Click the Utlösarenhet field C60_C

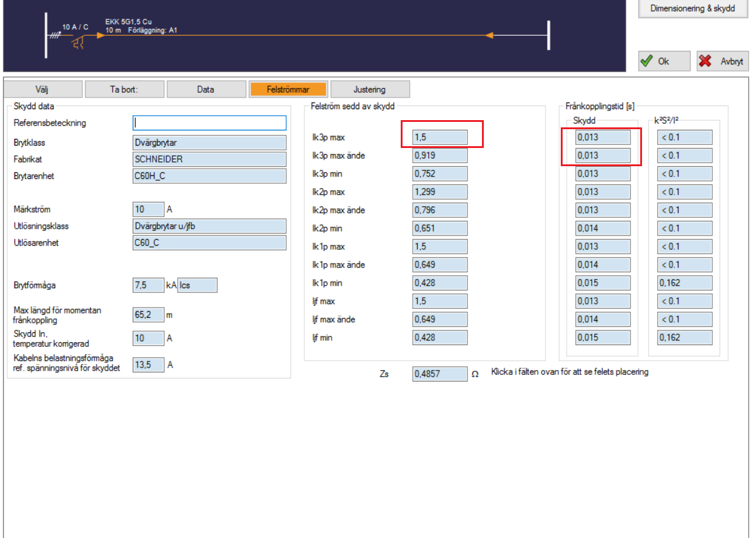point(209,243)
